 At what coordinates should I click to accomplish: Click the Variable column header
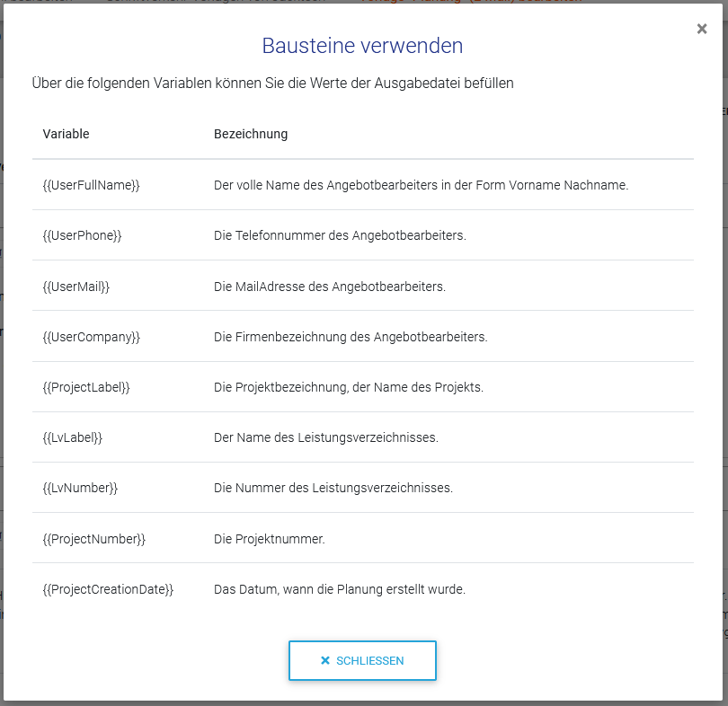pyautogui.click(x=67, y=134)
